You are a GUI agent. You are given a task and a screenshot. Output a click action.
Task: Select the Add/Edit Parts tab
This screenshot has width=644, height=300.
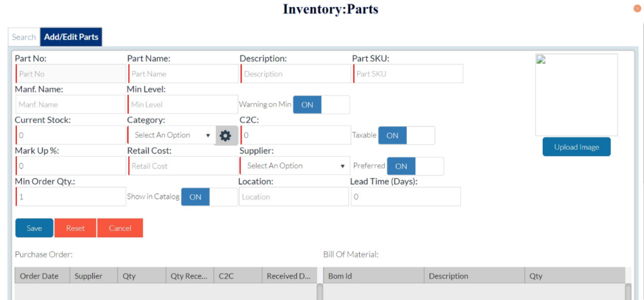pos(71,37)
